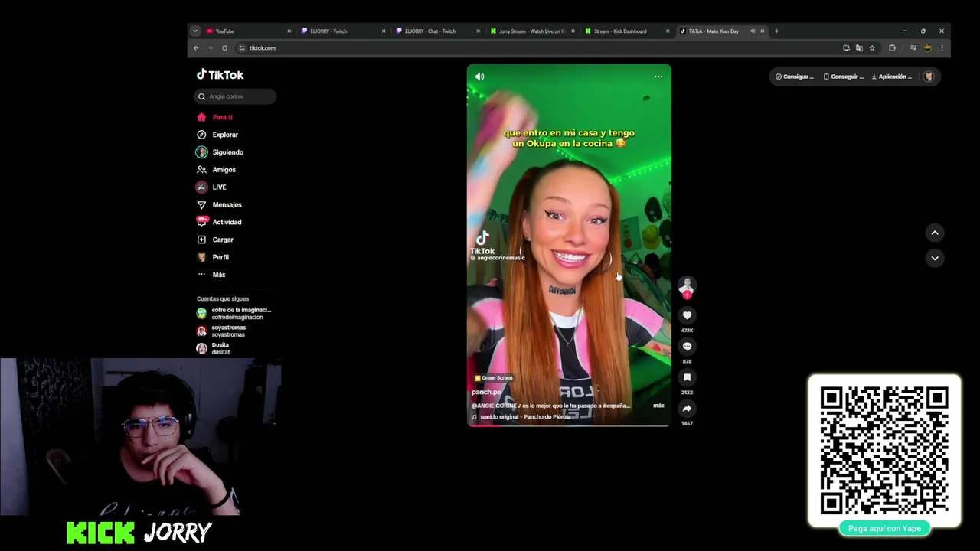Viewport: 980px width, 551px height.
Task: Open Aplicación download dropdown
Action: click(892, 77)
